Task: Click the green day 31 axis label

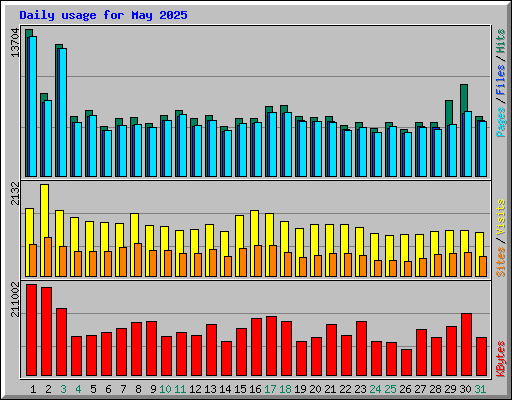Action: 480,389
